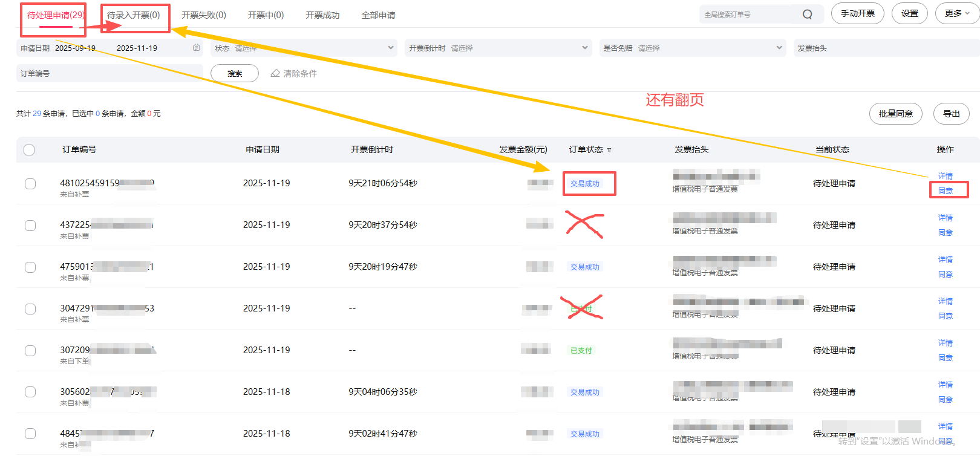
Task: Click the 发票抬头 input field
Action: [x=887, y=48]
